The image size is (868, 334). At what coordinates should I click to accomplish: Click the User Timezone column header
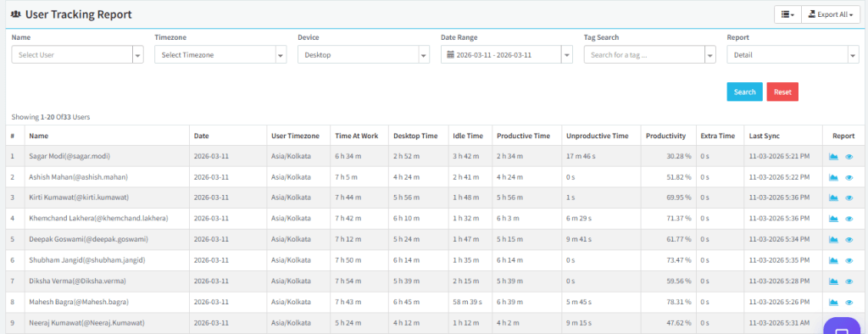[x=295, y=136]
